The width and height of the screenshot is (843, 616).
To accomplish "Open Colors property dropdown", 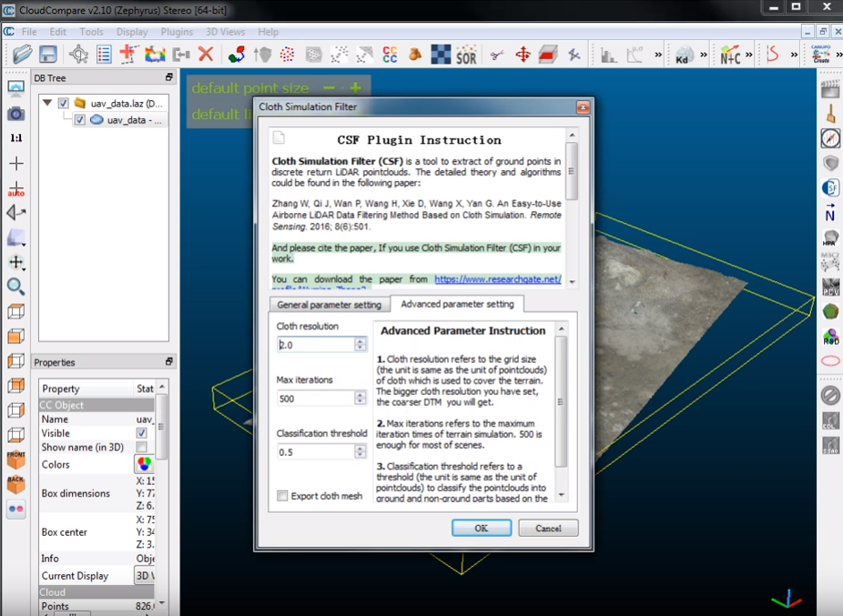I will (x=144, y=464).
